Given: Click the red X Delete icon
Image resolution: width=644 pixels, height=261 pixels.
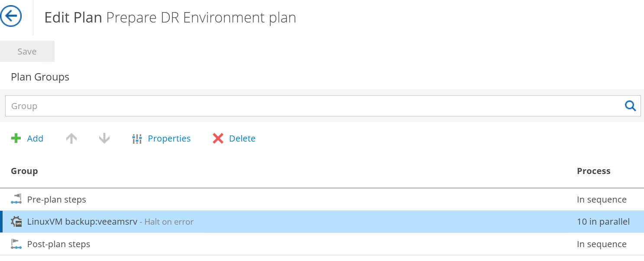Looking at the screenshot, I should (218, 138).
